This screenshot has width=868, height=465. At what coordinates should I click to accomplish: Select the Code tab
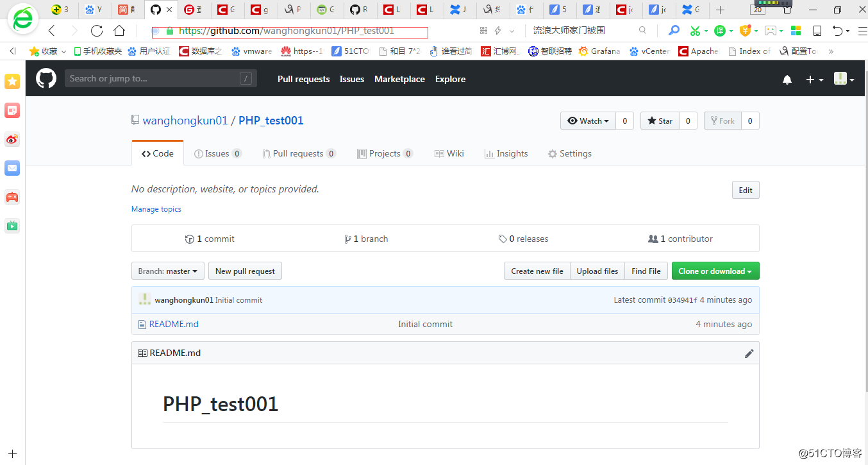(x=158, y=153)
